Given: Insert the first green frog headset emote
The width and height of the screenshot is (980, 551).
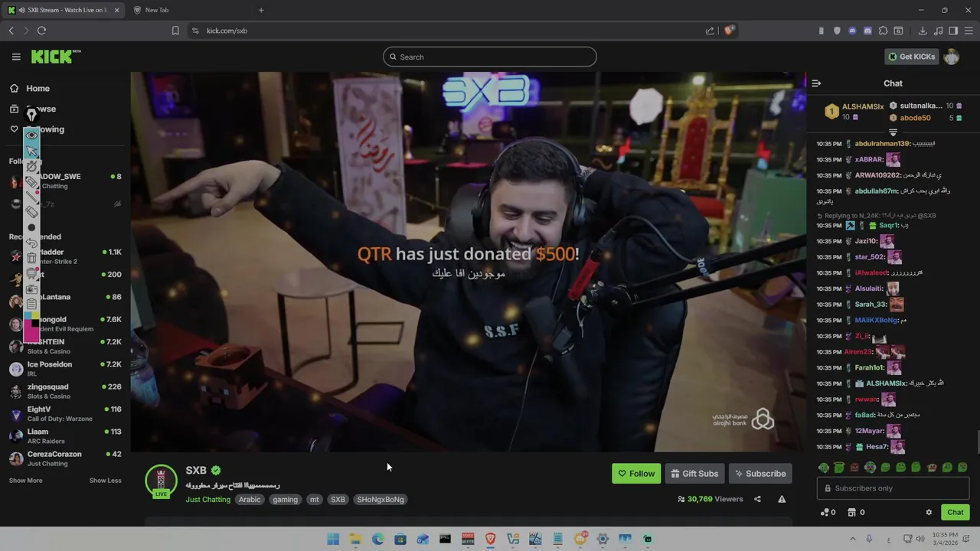Looking at the screenshot, I should pos(824,467).
